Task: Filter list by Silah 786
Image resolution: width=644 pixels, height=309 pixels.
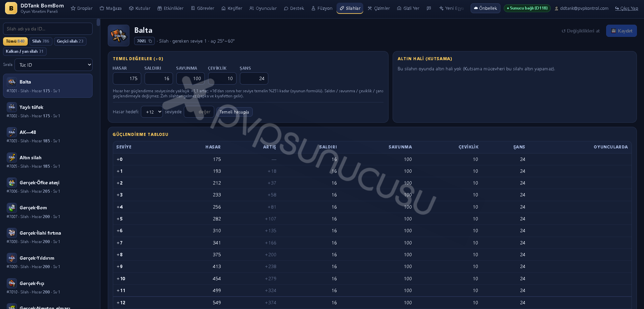Action: point(41,41)
